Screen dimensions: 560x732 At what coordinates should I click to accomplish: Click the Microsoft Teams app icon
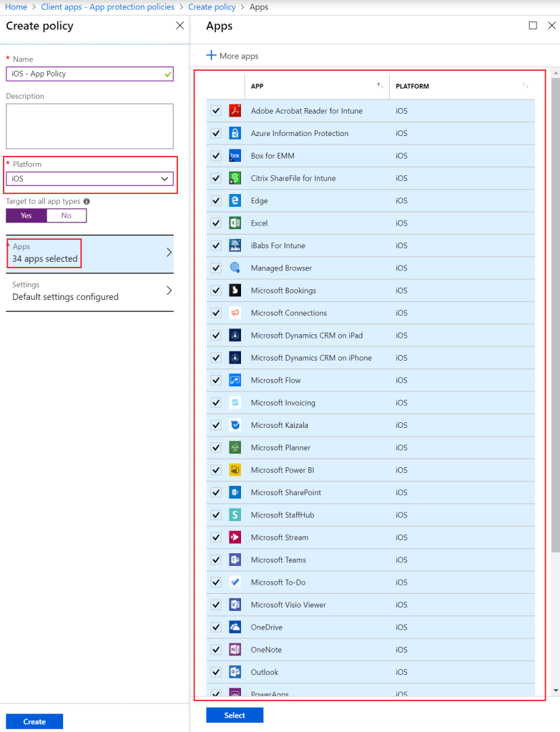tap(235, 560)
